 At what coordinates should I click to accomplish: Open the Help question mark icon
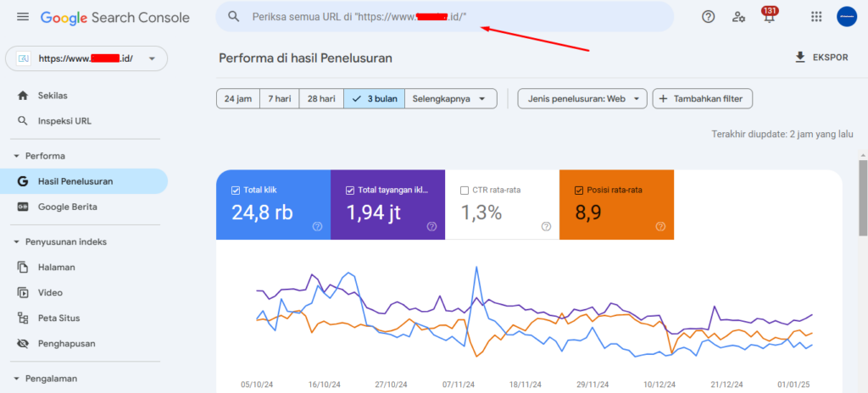[708, 17]
